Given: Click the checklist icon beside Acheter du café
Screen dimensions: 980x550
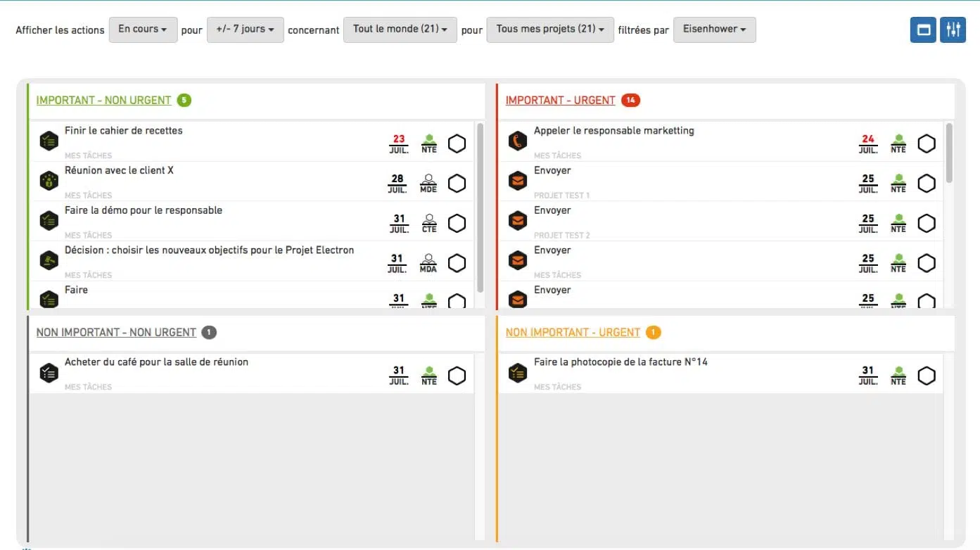Looking at the screenshot, I should (x=49, y=373).
